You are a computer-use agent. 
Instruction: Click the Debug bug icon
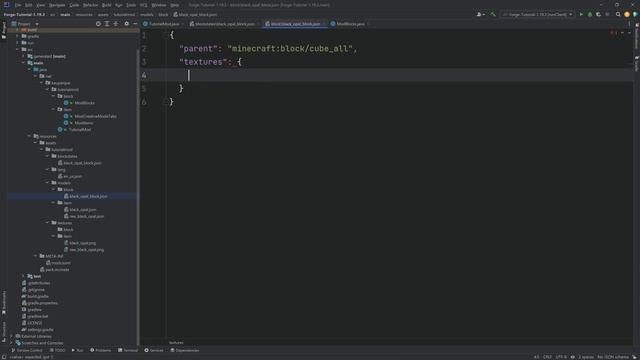[590, 14]
